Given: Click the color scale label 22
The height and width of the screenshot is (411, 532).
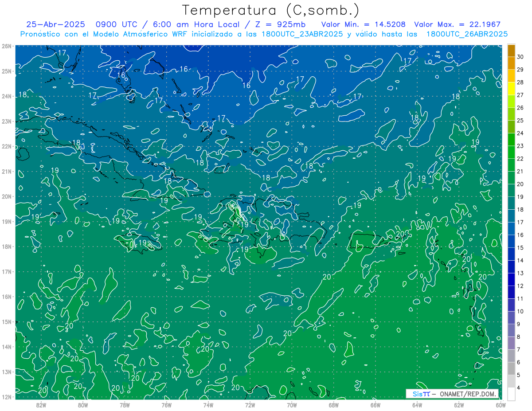Looking at the screenshot, I should click(520, 159).
